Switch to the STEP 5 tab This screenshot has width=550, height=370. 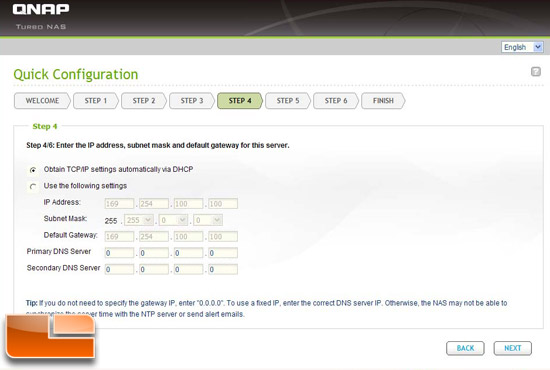click(x=288, y=101)
